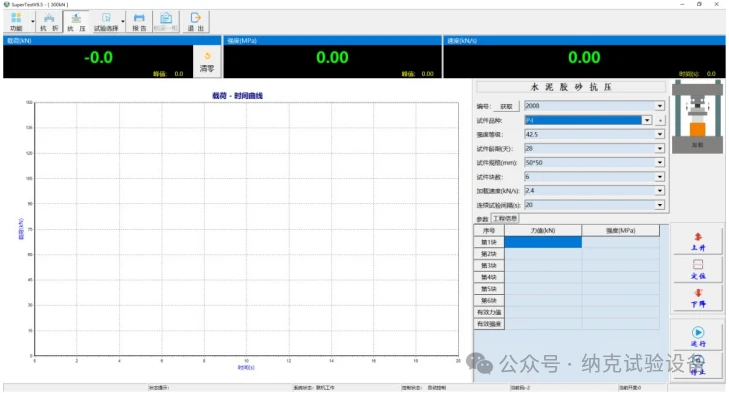Select the 第5块 row header

pyautogui.click(x=489, y=289)
